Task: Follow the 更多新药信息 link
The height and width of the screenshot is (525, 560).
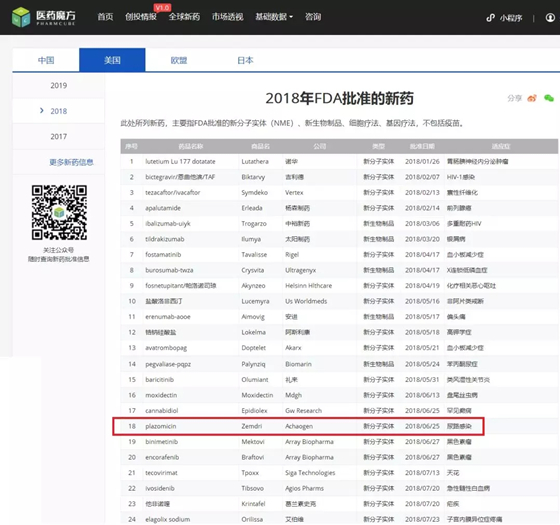Action: click(x=71, y=162)
